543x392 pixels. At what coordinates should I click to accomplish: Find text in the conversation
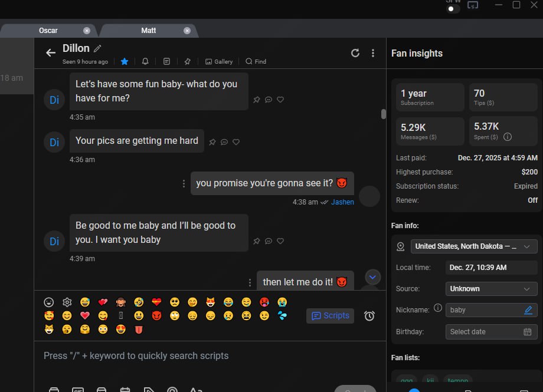pyautogui.click(x=256, y=61)
